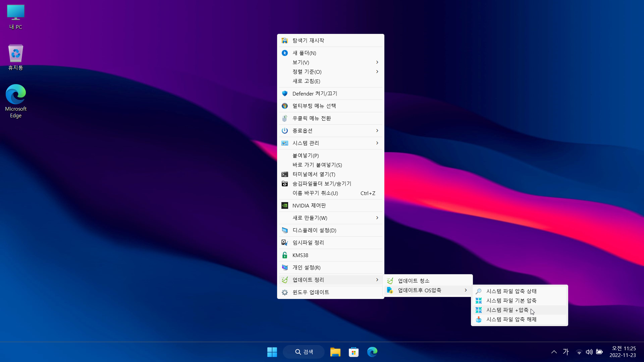Click the compress icon for 시스템 파일 기본 압축

[479, 301]
